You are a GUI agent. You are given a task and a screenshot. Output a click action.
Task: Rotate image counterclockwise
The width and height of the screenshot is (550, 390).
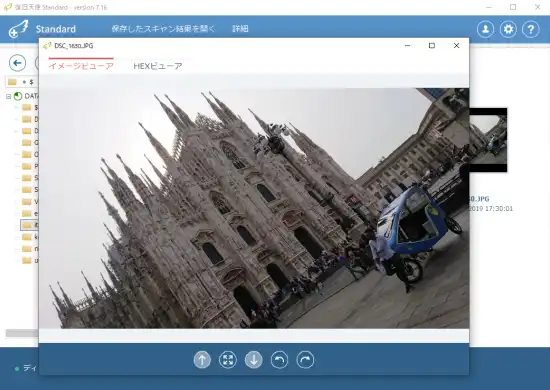(x=280, y=360)
